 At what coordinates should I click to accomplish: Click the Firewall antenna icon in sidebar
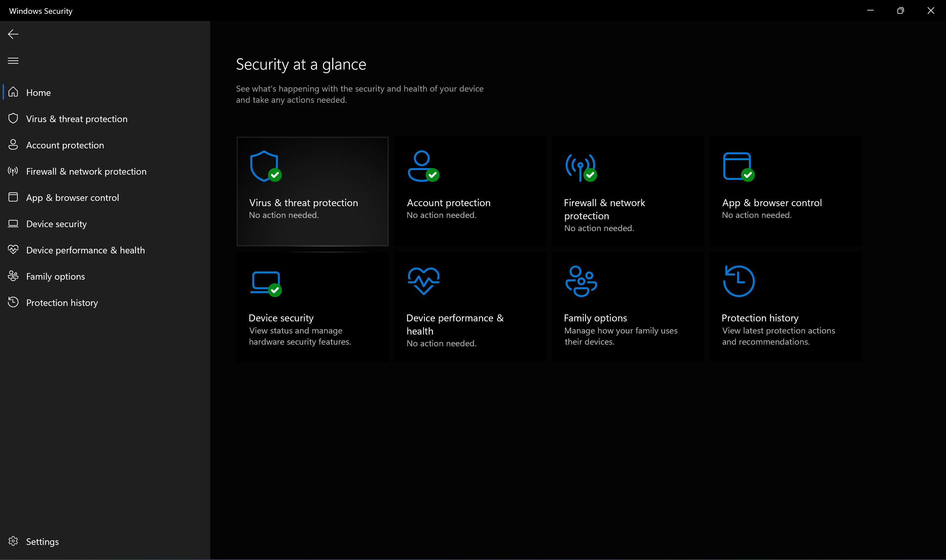pyautogui.click(x=13, y=171)
